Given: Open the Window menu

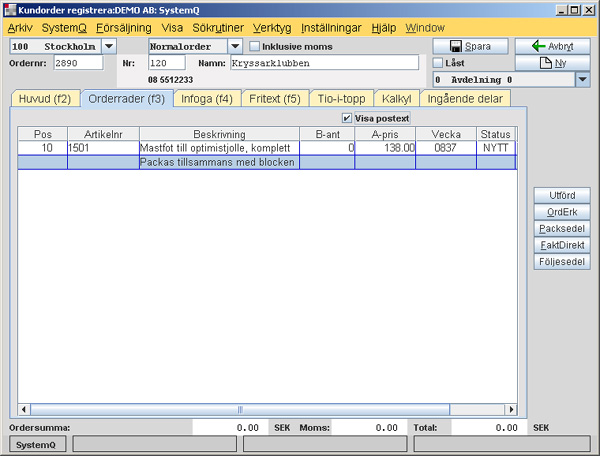Looking at the screenshot, I should [x=425, y=28].
